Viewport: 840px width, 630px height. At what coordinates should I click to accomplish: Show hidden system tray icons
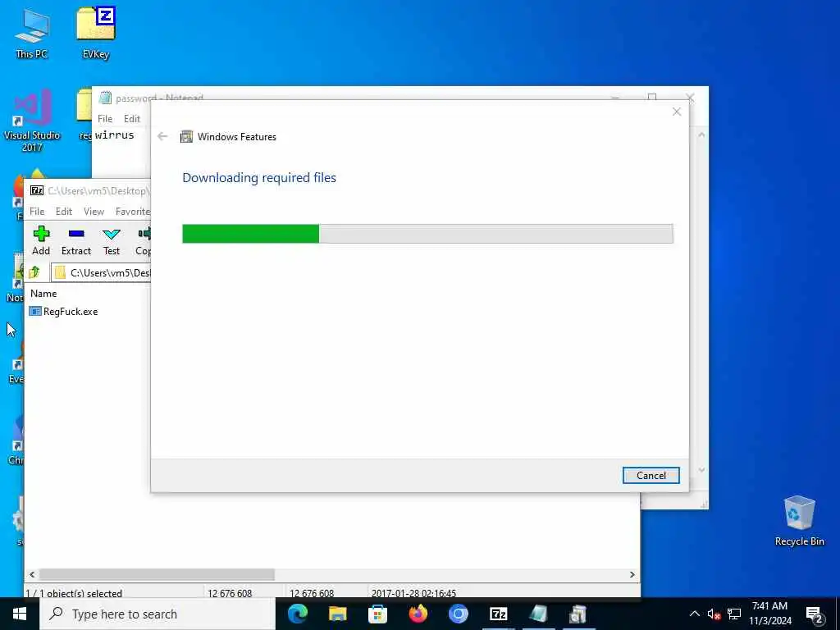click(x=694, y=614)
